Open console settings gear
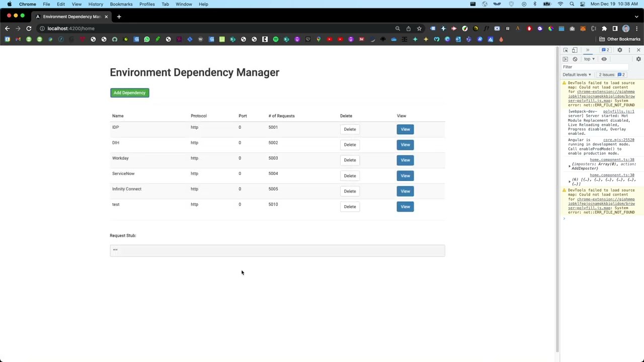The height and width of the screenshot is (362, 644). (x=638, y=59)
